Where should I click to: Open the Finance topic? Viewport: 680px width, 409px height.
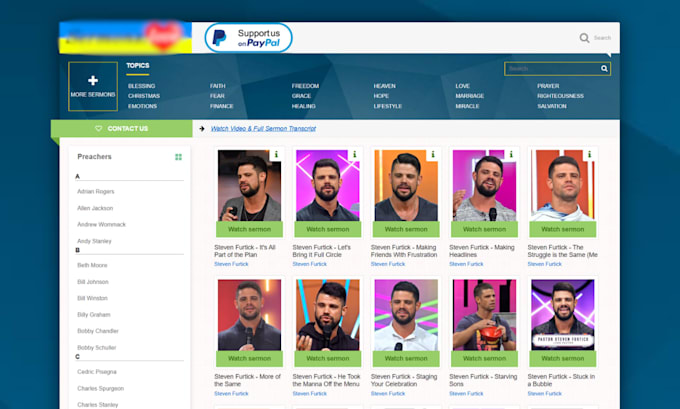pyautogui.click(x=222, y=106)
